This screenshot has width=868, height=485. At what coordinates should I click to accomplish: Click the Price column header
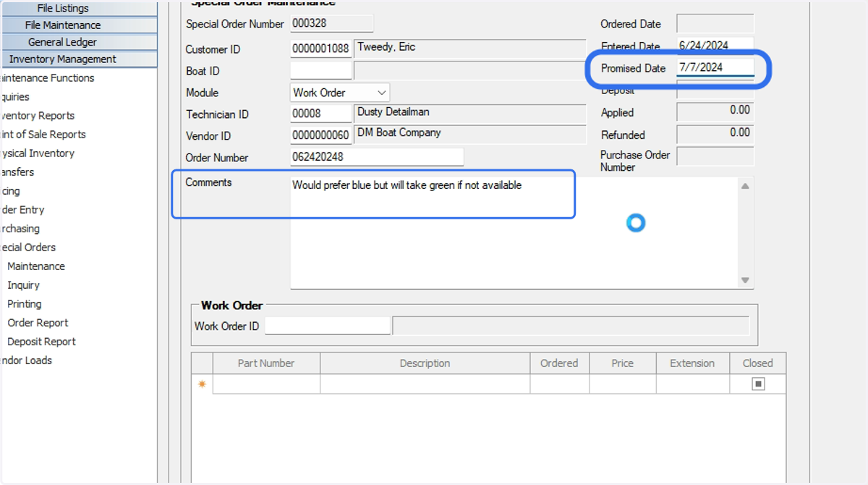pos(623,363)
